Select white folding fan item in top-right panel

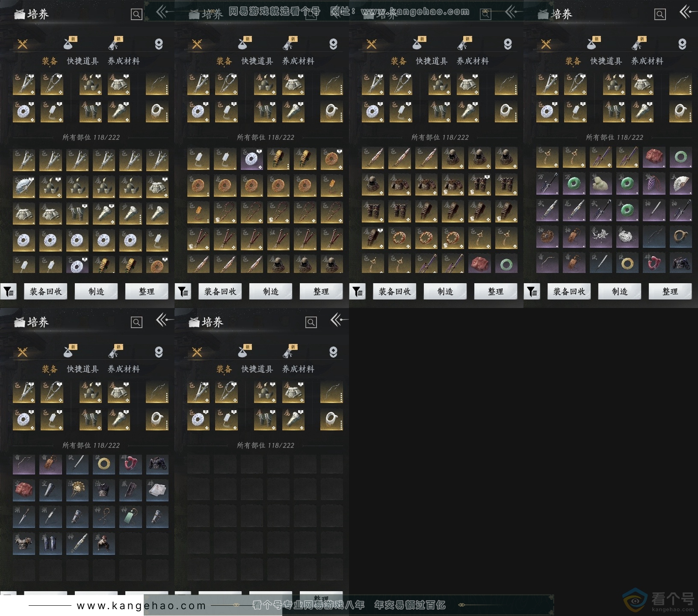pos(680,183)
